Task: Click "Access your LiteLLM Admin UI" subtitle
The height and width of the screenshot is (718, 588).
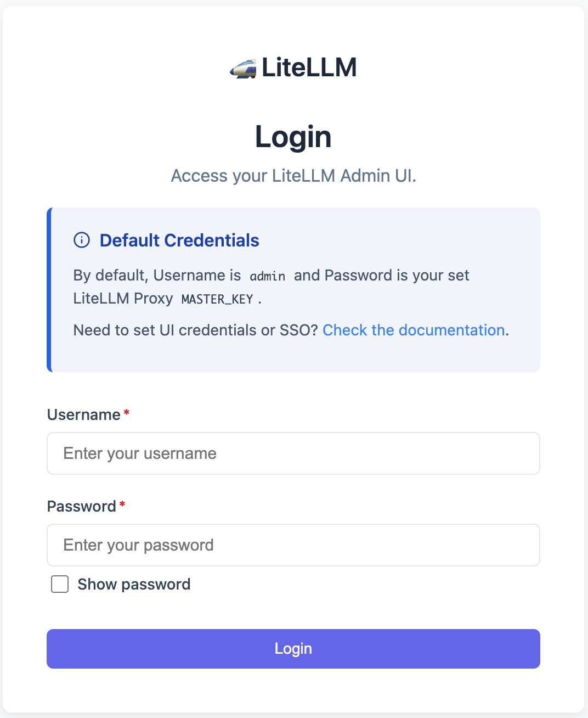Action: tap(293, 176)
